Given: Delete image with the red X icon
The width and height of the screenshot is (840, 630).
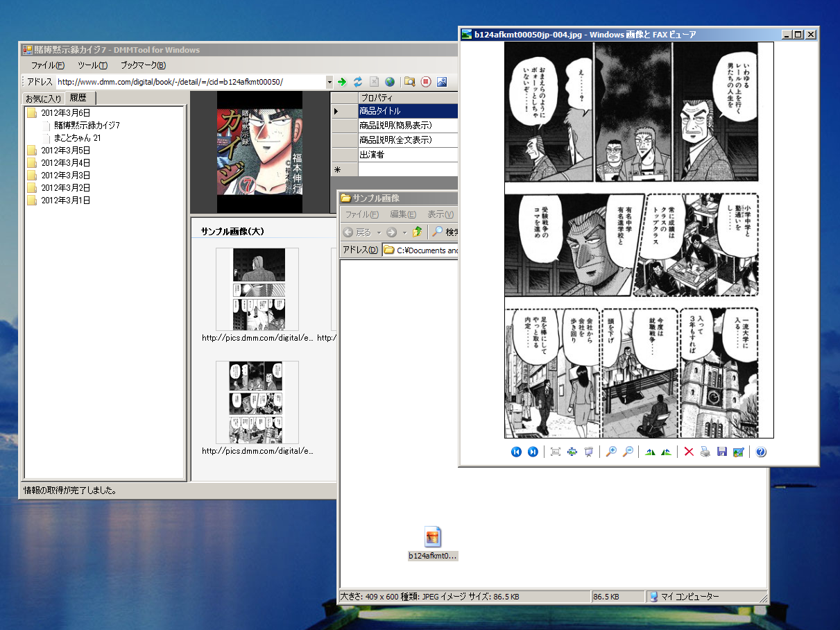Looking at the screenshot, I should coord(689,452).
